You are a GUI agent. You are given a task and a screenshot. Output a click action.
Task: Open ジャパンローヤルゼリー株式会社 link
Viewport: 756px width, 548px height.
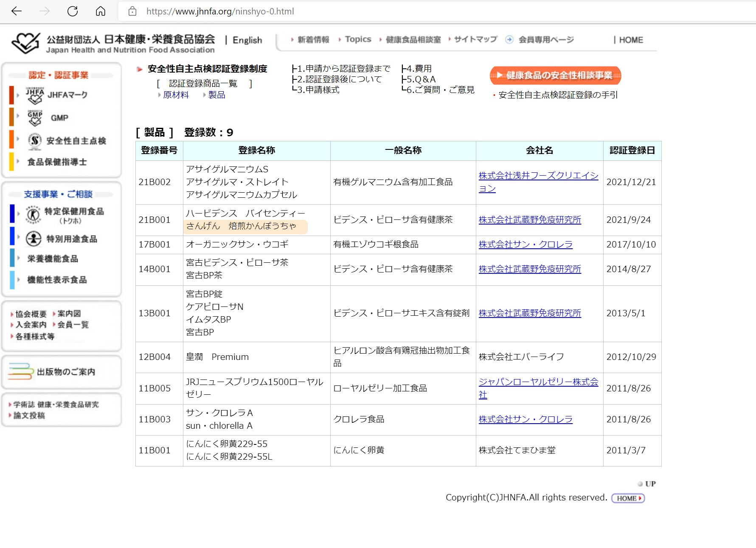coord(538,388)
